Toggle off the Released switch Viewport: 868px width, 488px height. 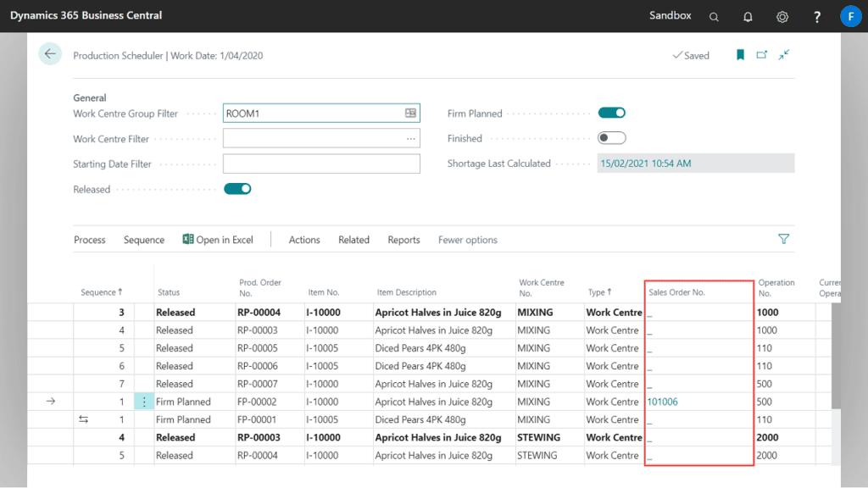pyautogui.click(x=237, y=189)
